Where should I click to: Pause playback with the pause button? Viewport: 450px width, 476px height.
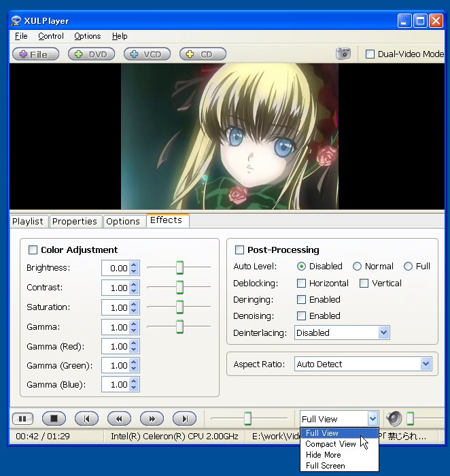coord(22,419)
